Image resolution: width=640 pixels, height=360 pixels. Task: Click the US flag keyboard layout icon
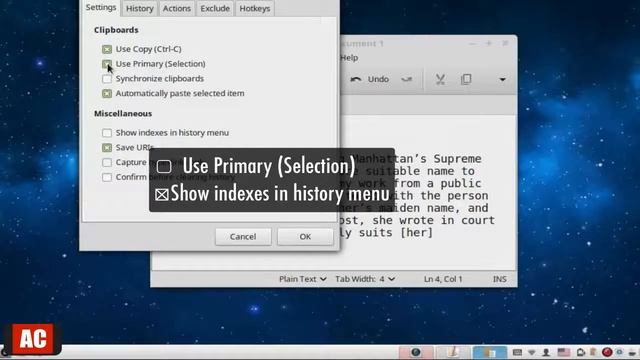click(x=564, y=352)
